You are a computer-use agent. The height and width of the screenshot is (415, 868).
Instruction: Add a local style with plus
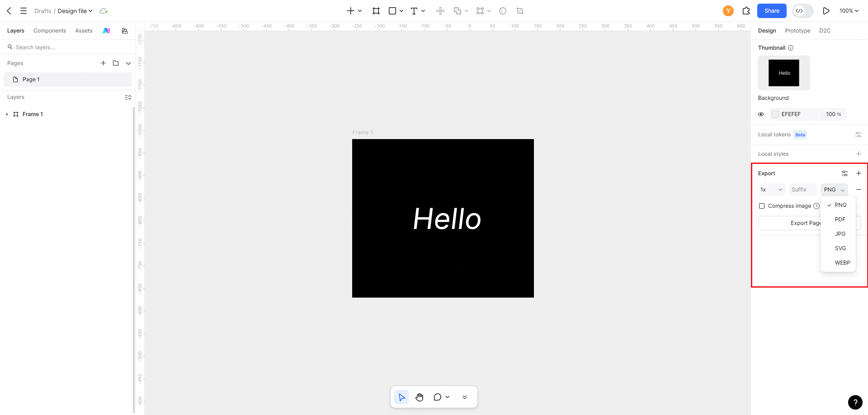click(859, 154)
